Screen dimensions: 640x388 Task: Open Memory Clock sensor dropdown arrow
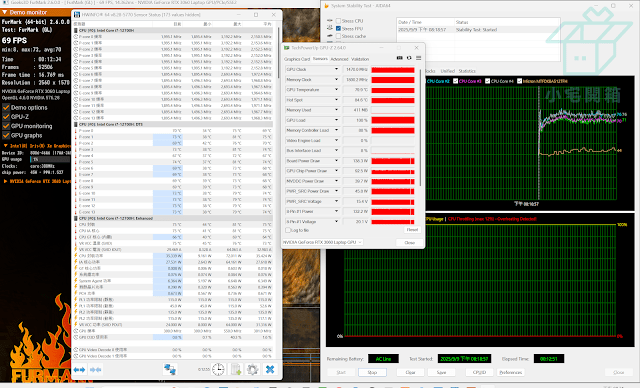[336, 80]
